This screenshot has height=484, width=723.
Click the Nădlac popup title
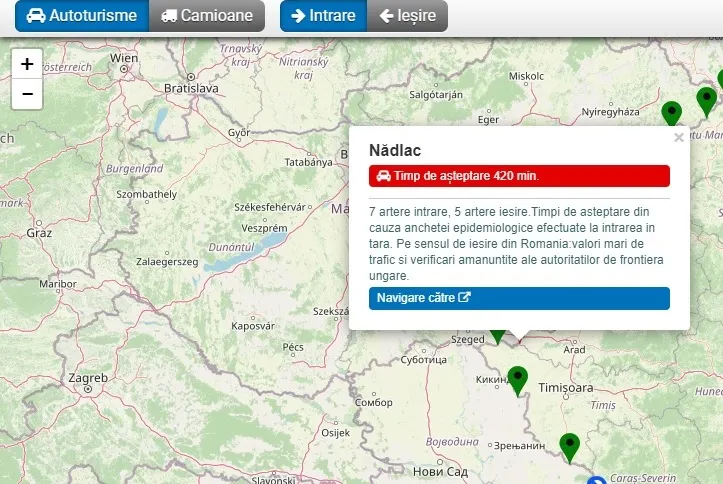coord(395,150)
